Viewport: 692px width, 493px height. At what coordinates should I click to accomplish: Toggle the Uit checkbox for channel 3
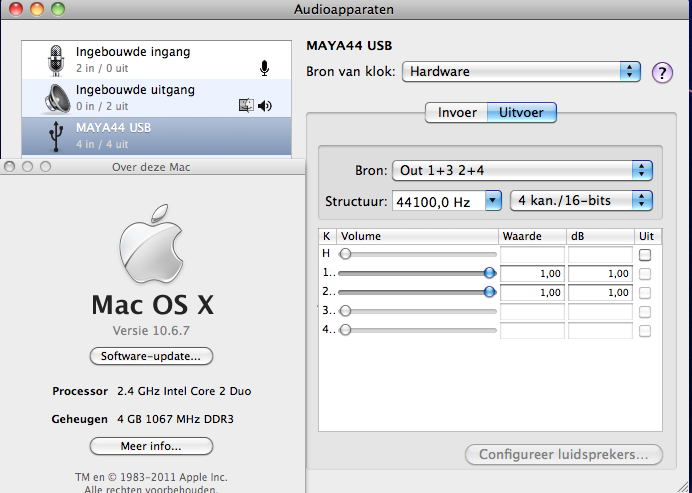[645, 312]
